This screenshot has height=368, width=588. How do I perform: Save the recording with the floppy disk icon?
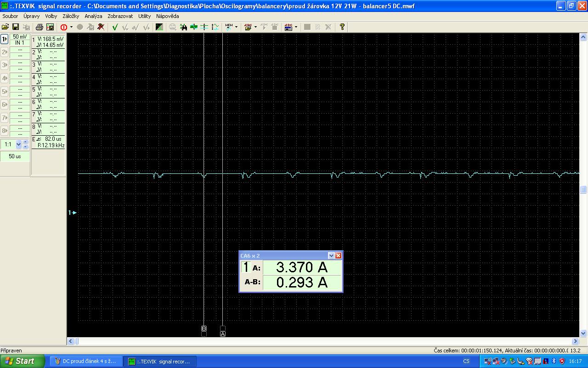16,27
